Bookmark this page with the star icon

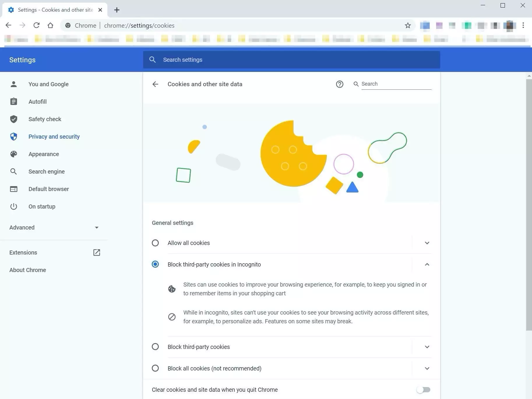click(408, 26)
